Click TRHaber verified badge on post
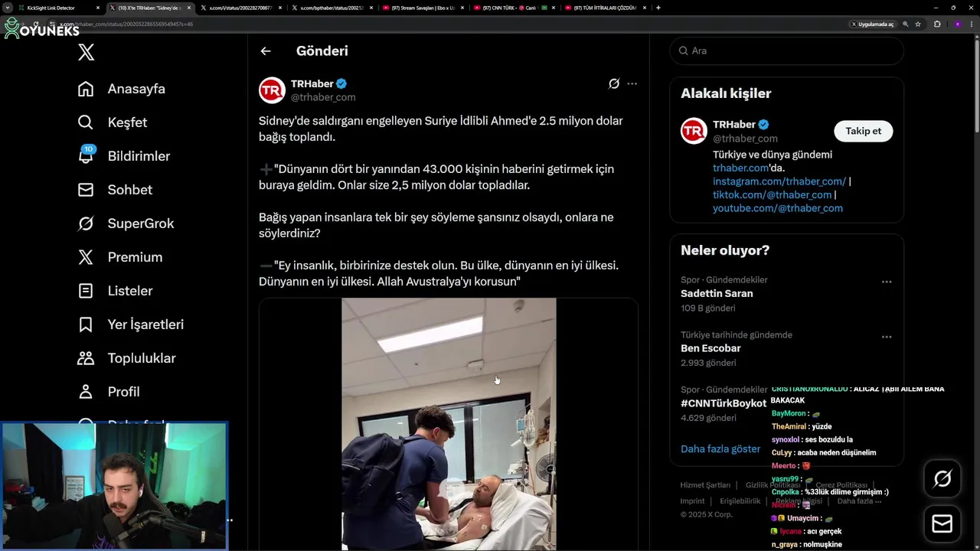This screenshot has height=551, width=980. coord(341,83)
